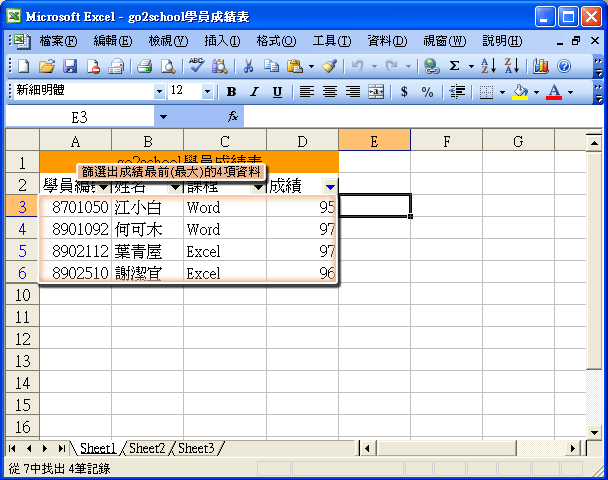Open the 成績 column filter dropdown
The height and width of the screenshot is (480, 608).
[330, 187]
